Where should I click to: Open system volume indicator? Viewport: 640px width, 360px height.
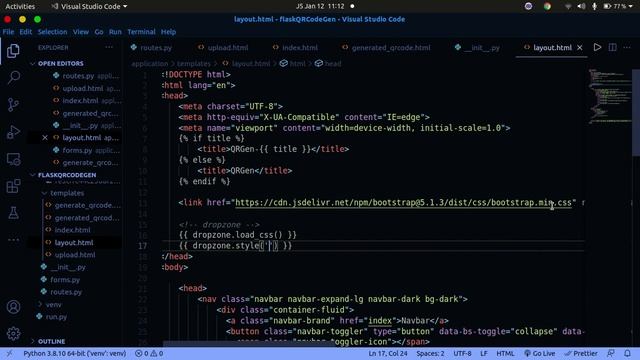point(581,7)
